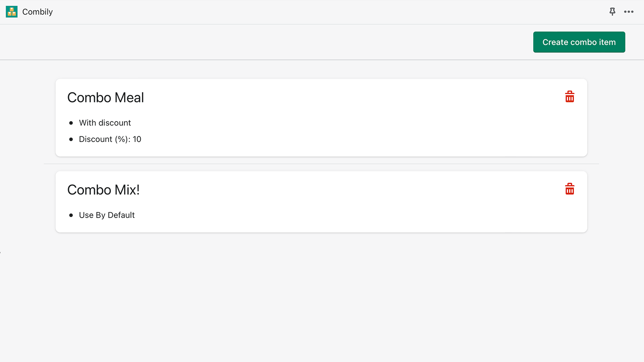Open the three-dot more options menu
This screenshot has width=644, height=362.
[629, 12]
